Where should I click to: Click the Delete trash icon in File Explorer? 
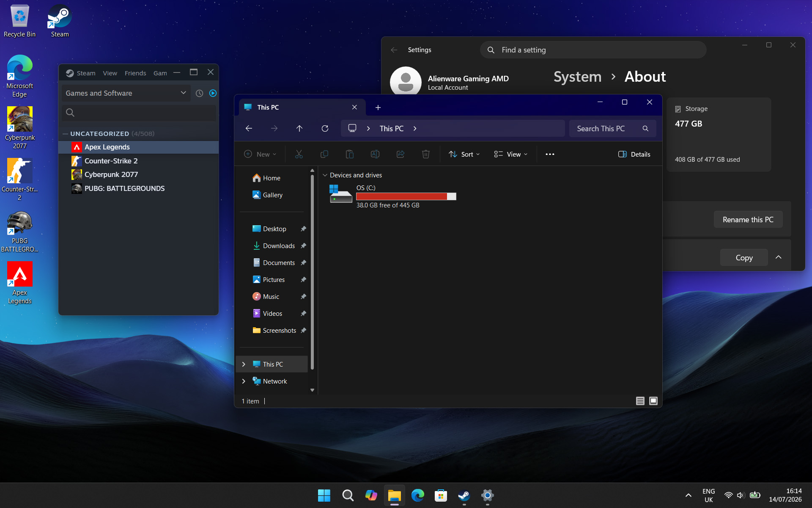426,154
